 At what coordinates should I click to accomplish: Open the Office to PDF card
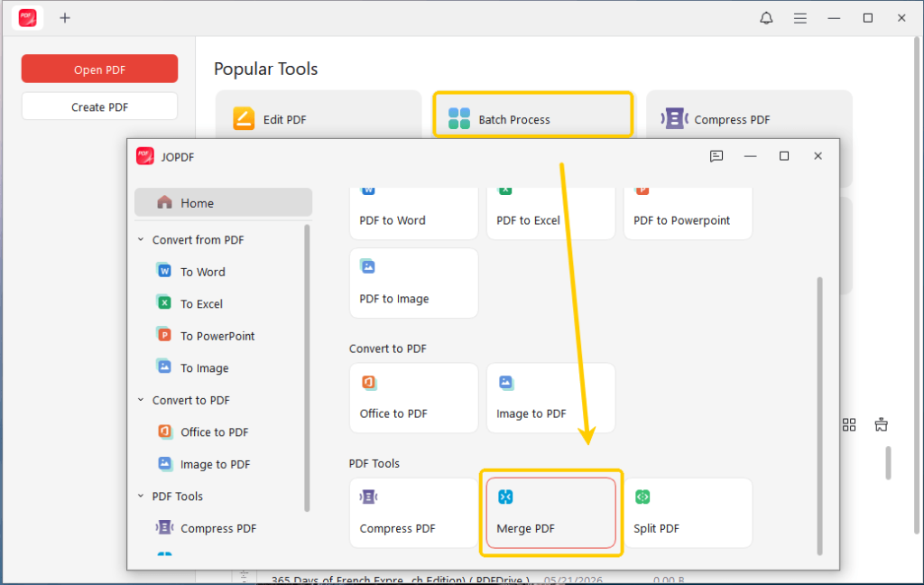click(413, 397)
